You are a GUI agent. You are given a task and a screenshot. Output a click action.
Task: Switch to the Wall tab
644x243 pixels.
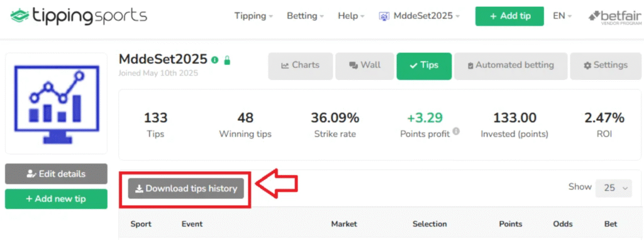pos(365,66)
